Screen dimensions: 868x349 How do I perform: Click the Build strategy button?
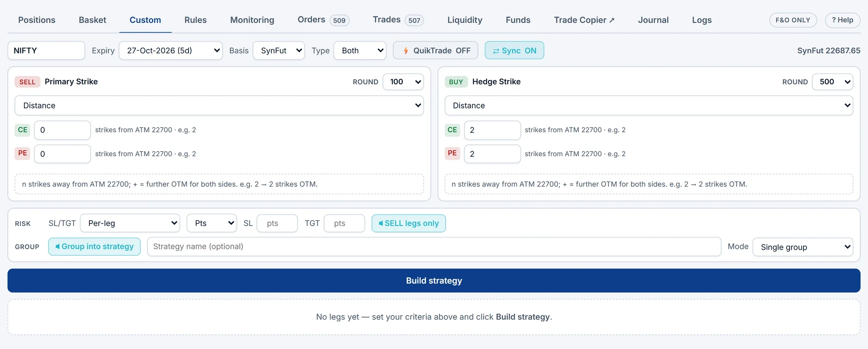pyautogui.click(x=434, y=281)
